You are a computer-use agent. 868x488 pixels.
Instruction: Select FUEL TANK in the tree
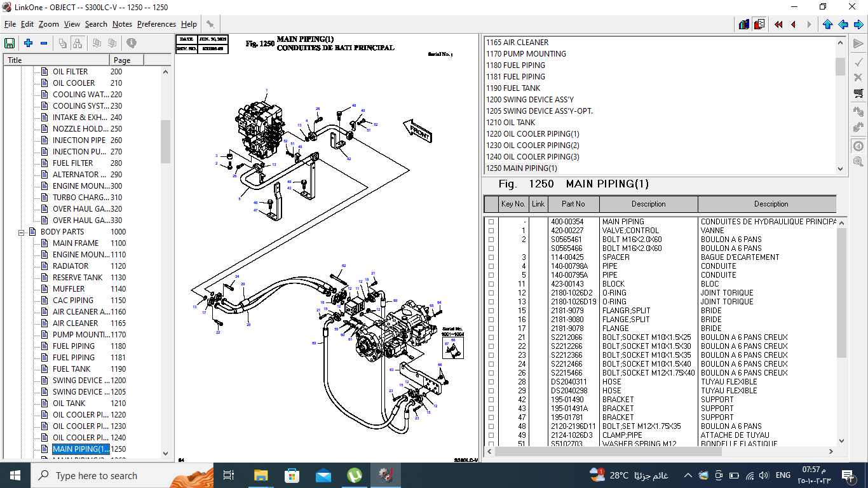71,369
